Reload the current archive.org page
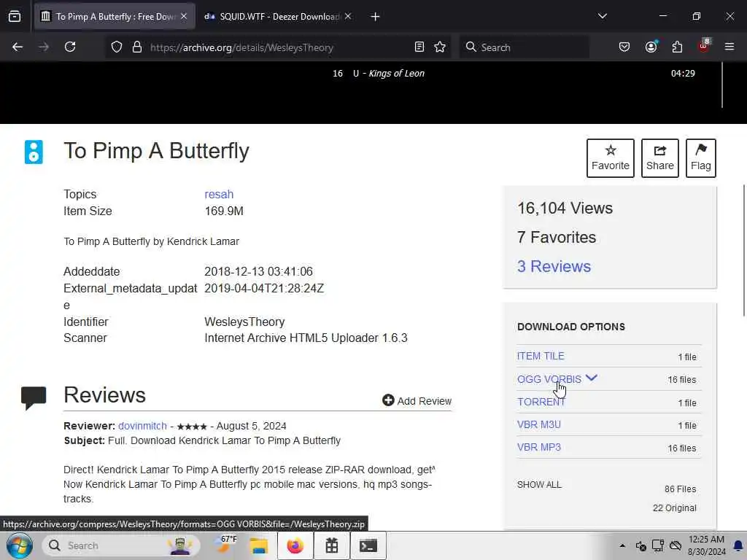 70,47
